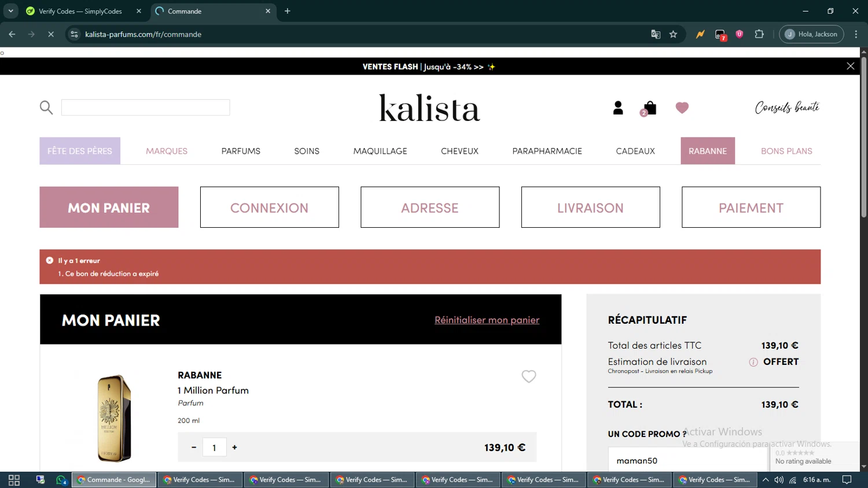Open the Cadeaux menu
Screen dimensions: 868x488
(x=635, y=151)
